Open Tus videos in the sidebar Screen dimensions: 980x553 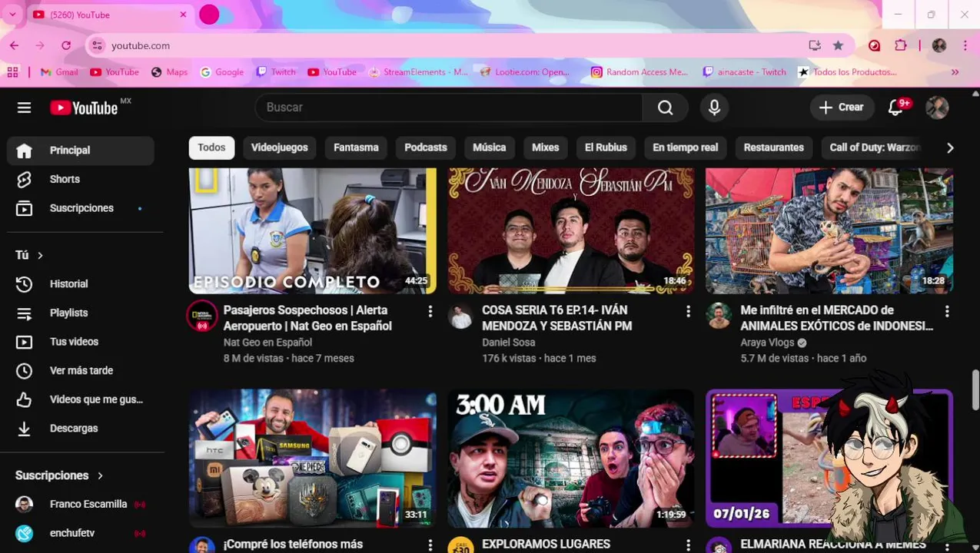(x=81, y=342)
